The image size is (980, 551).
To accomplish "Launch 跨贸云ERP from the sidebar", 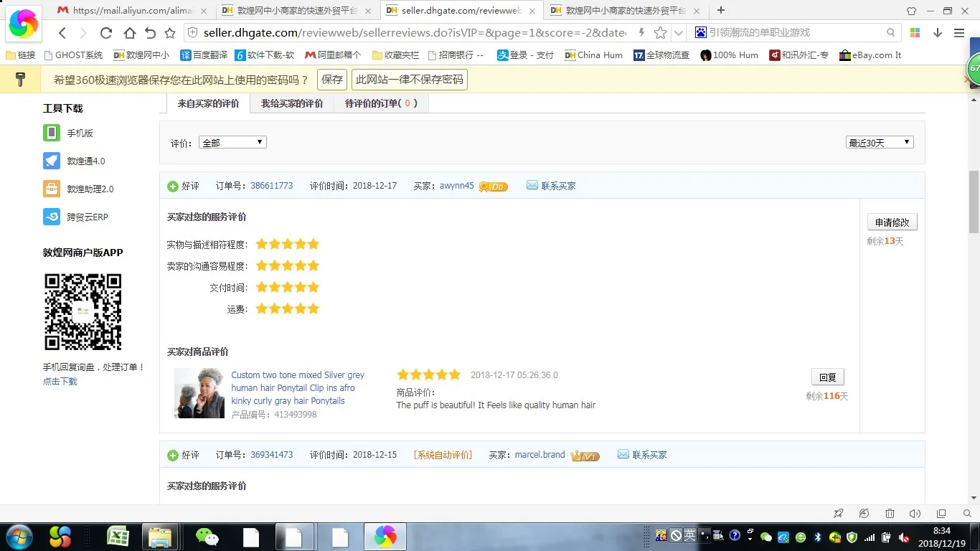I will (51, 217).
